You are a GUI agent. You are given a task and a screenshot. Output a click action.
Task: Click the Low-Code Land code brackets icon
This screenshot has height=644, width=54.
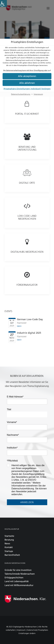coord(27,206)
